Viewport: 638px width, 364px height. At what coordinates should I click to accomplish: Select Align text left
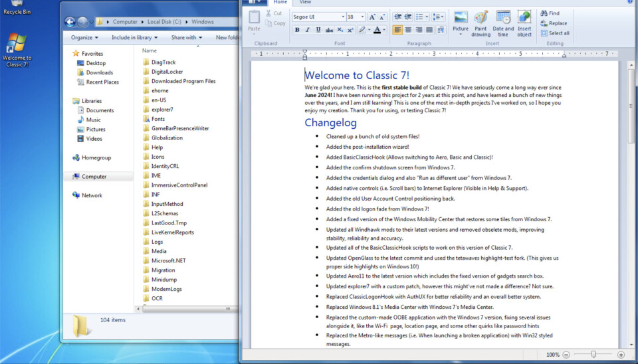click(397, 30)
